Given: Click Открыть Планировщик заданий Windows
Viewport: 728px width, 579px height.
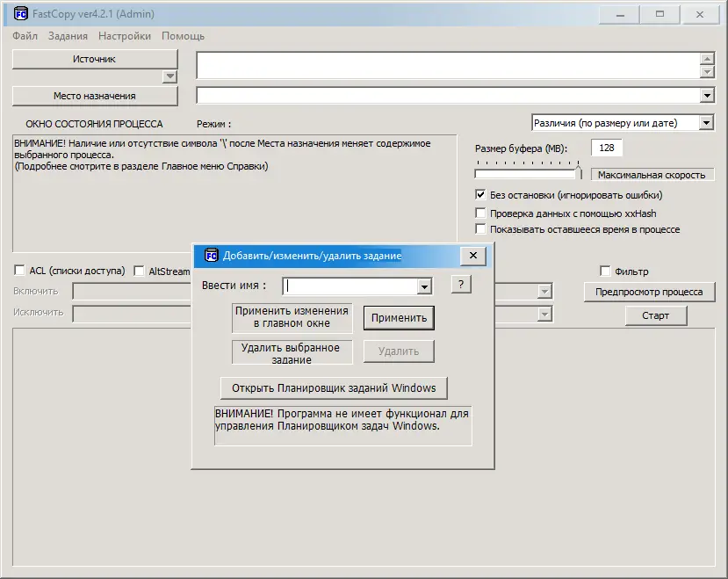Looking at the screenshot, I should point(334,388).
